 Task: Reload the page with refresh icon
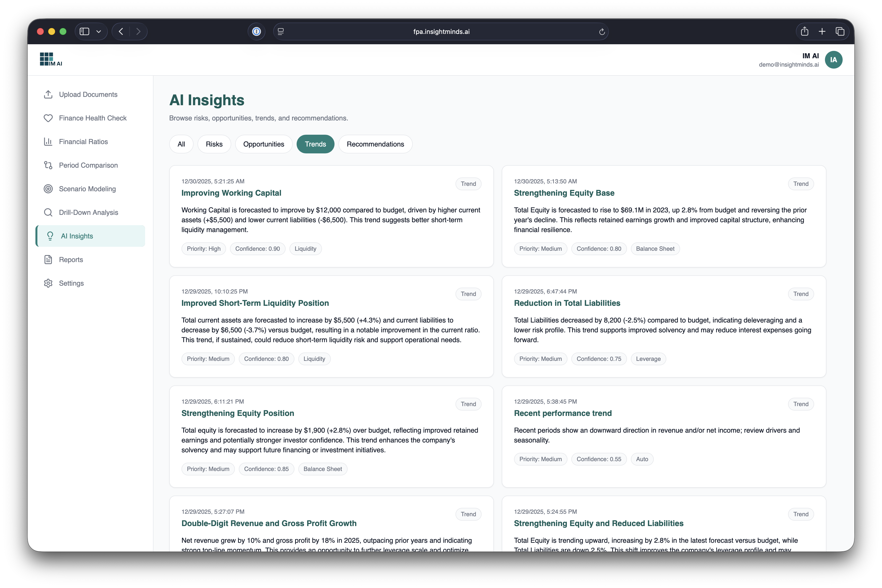[x=602, y=32]
